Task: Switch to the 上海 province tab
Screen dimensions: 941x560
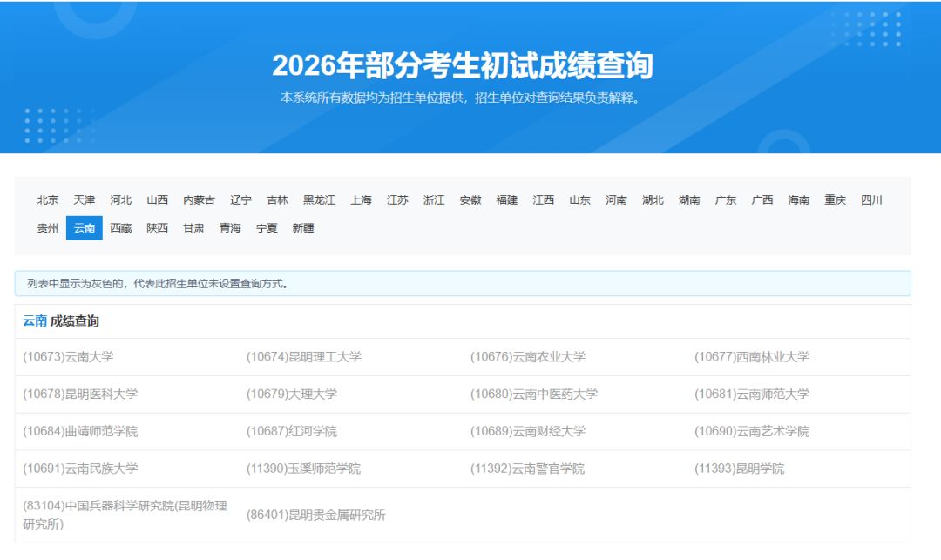Action: 362,200
